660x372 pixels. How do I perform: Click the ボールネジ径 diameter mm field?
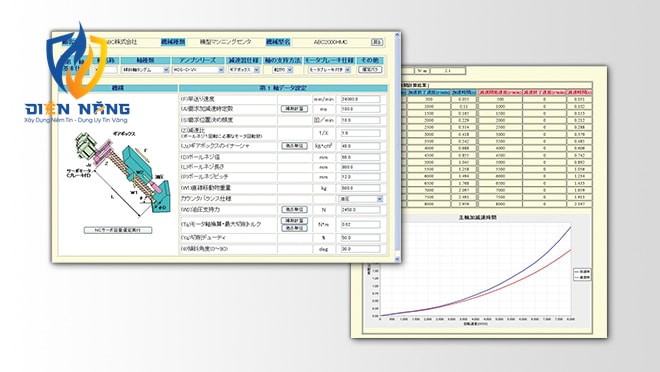point(360,157)
